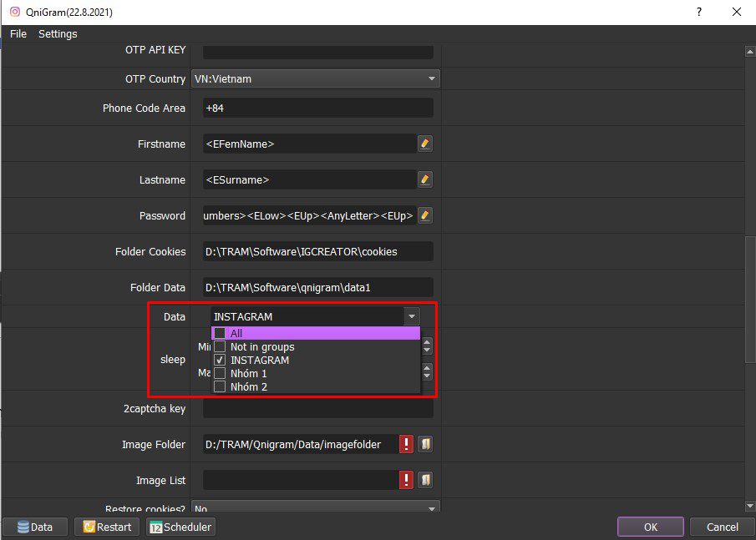Image resolution: width=756 pixels, height=540 pixels.
Task: Open the Restore cookies dropdown
Action: click(316, 507)
